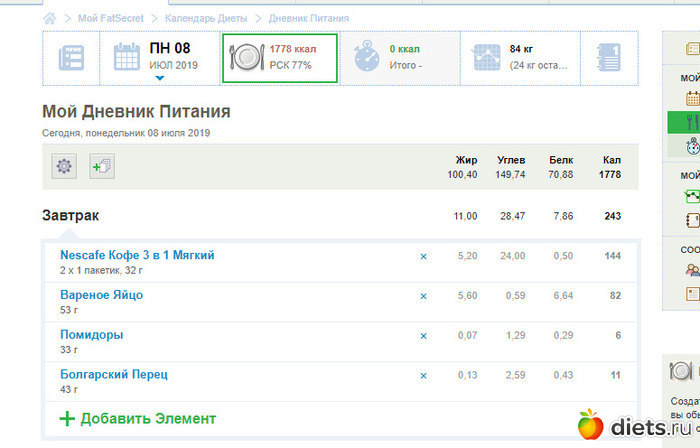Expand the date picker arrow under ПН 08
Image resolution: width=700 pixels, height=448 pixels.
(159, 77)
